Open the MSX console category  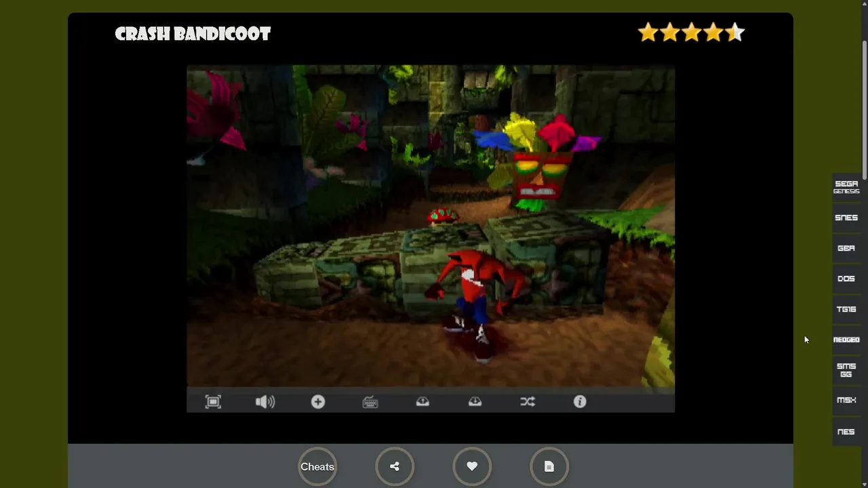click(x=846, y=401)
